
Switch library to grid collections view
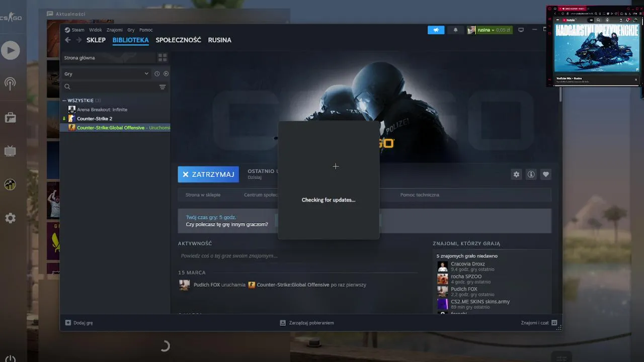162,58
